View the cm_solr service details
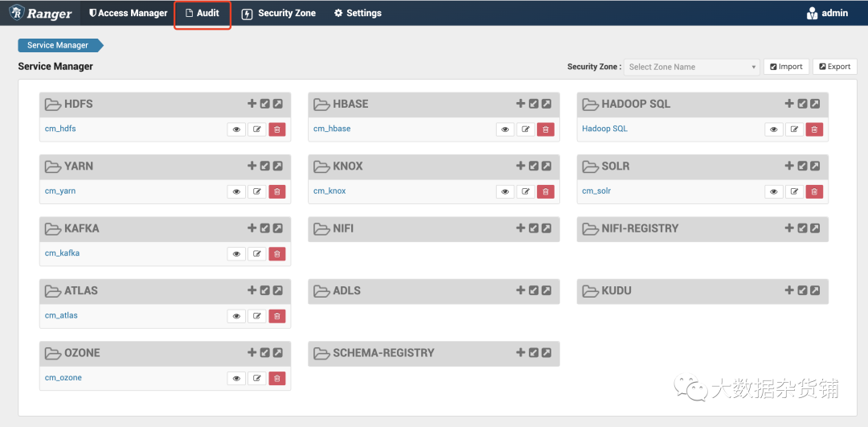868x427 pixels. point(774,191)
